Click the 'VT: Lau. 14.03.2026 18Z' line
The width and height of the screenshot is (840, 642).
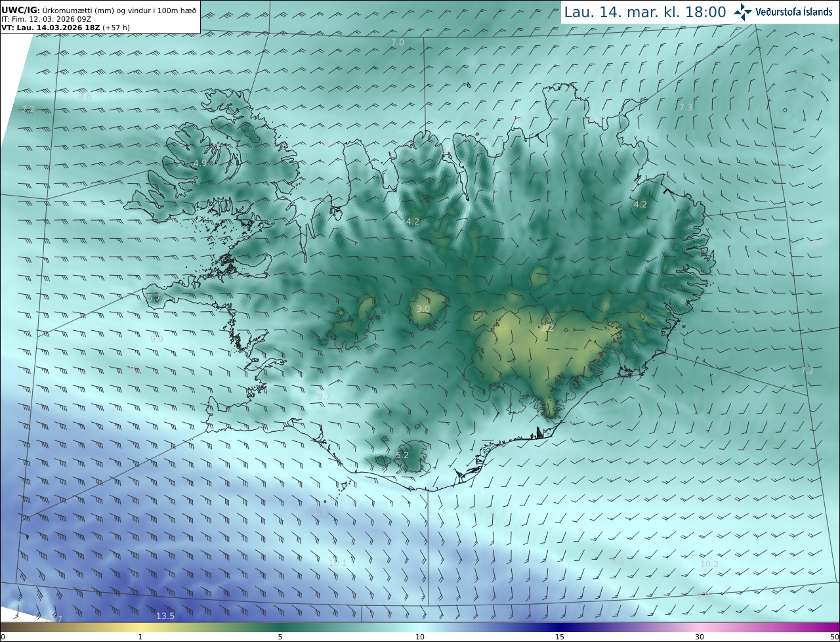[65, 28]
